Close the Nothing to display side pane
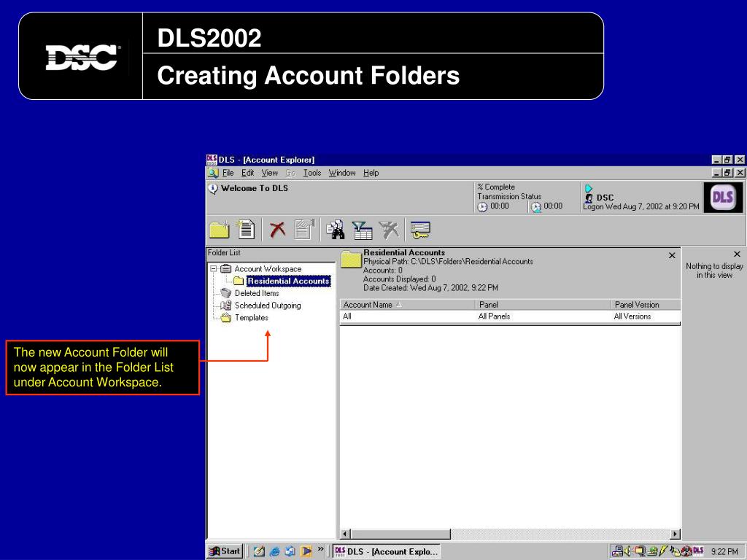 737,254
